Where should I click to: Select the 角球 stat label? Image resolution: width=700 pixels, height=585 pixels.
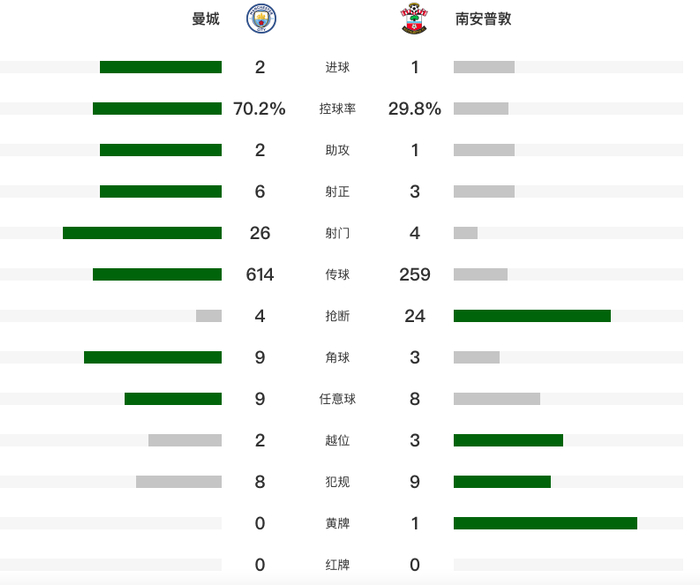(338, 358)
